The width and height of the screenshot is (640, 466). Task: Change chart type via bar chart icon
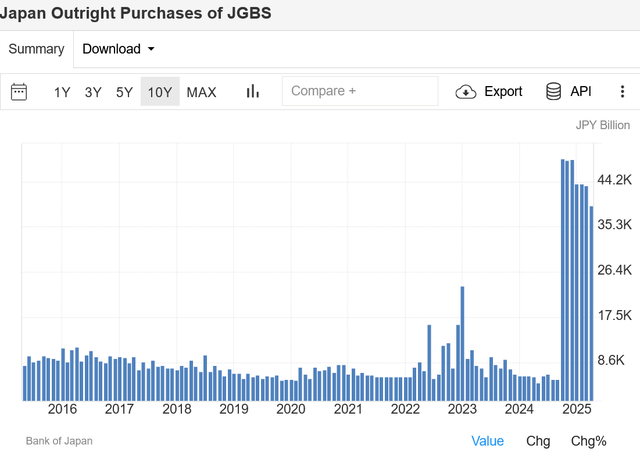(253, 91)
